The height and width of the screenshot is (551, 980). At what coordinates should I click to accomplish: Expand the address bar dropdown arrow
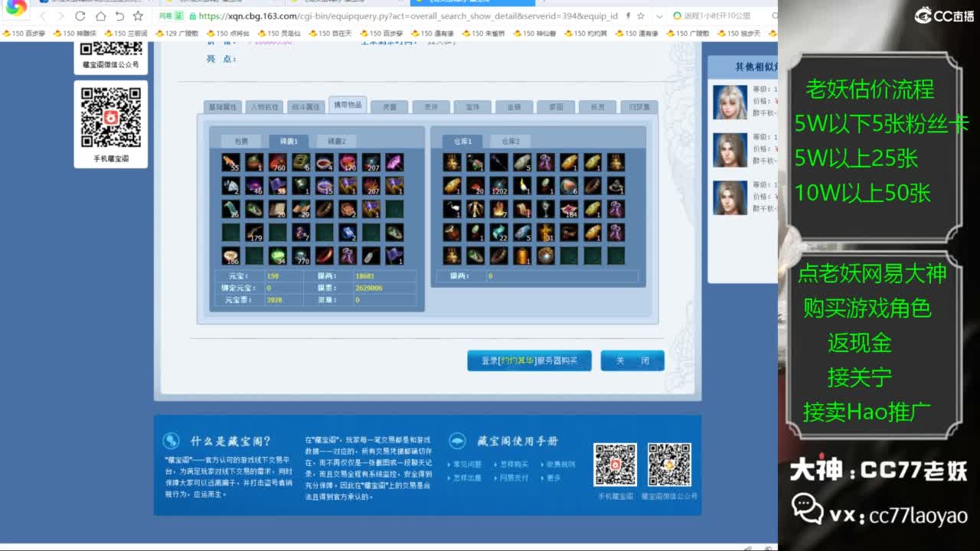[x=660, y=16]
